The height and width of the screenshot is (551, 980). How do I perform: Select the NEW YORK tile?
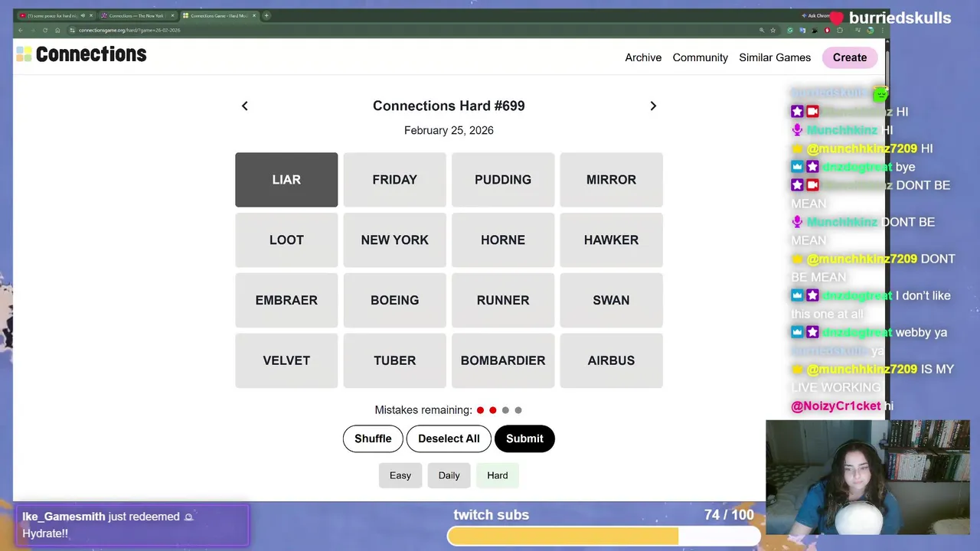394,240
